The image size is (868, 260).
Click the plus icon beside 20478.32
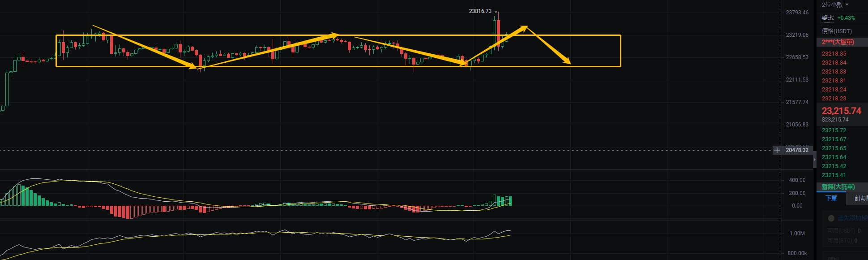[777, 150]
